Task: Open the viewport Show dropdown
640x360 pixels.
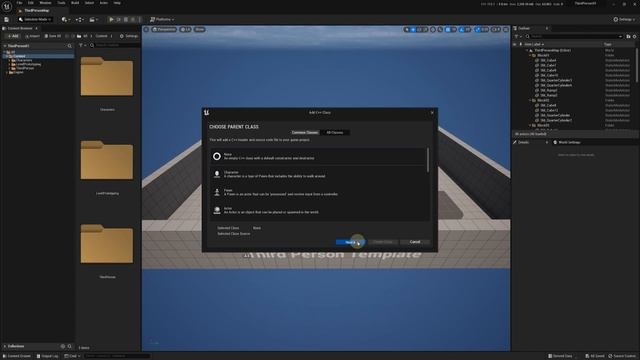Action: [x=199, y=29]
